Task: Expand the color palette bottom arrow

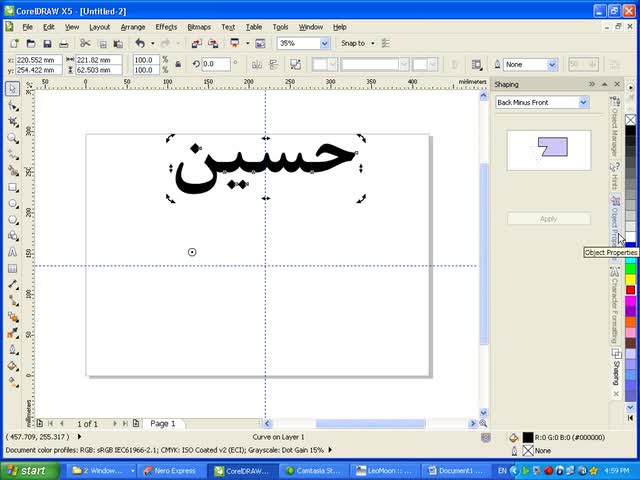Action: [x=630, y=407]
